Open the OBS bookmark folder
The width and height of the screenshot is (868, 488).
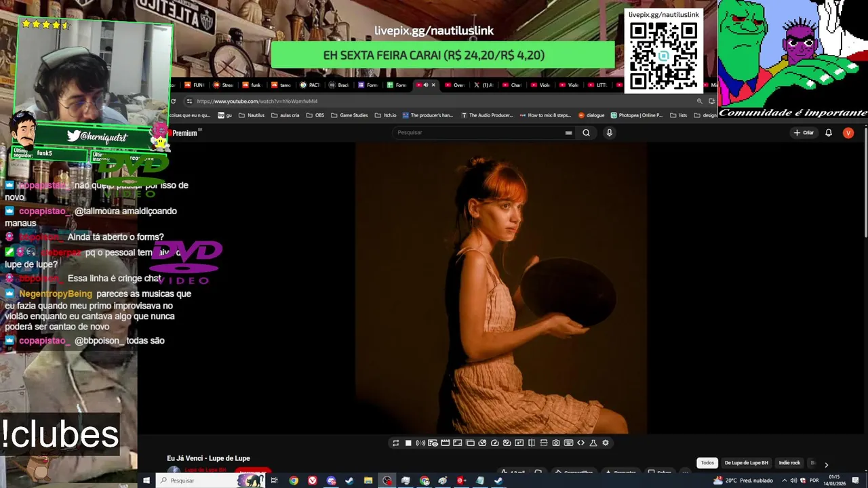315,115
